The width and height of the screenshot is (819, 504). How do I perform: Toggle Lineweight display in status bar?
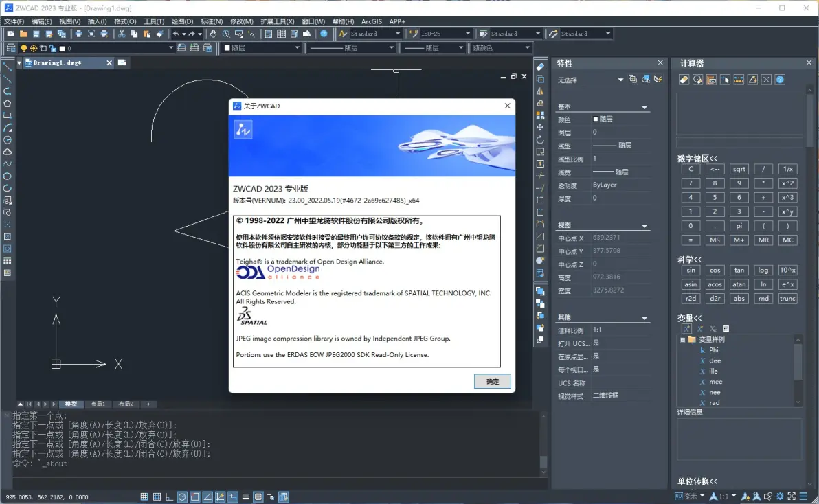(245, 496)
